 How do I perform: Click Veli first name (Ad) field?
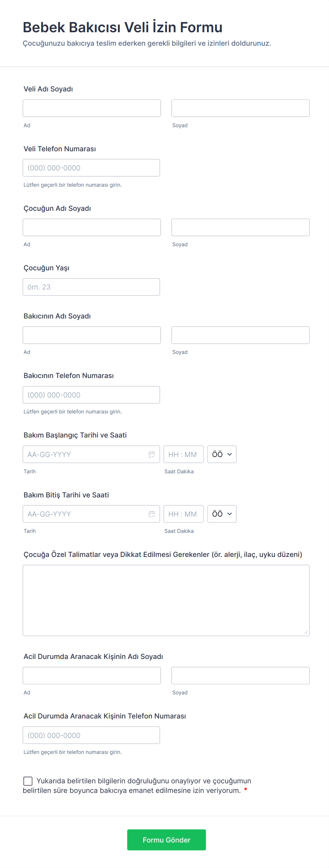click(x=92, y=108)
